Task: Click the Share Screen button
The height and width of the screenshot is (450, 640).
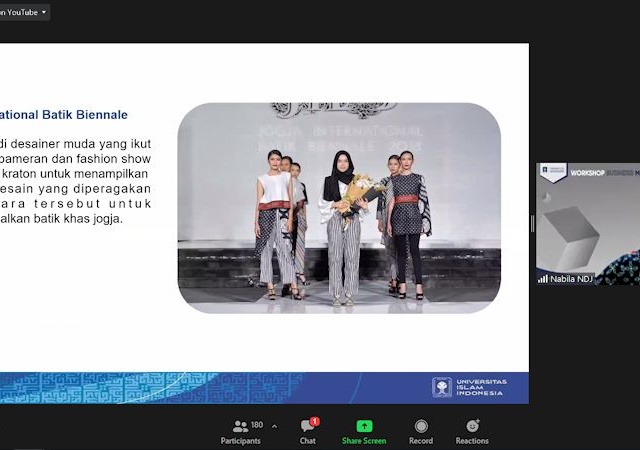Action: coord(364,432)
